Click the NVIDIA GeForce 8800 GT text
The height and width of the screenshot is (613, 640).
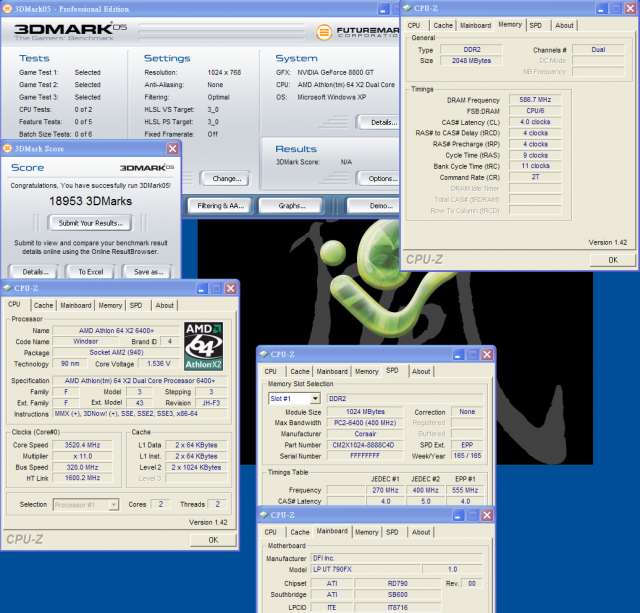tap(335, 72)
